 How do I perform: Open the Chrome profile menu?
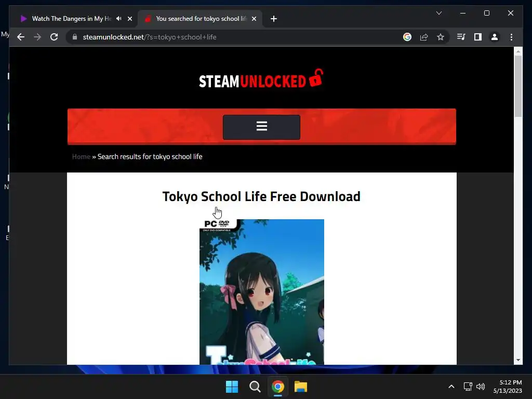click(x=495, y=37)
